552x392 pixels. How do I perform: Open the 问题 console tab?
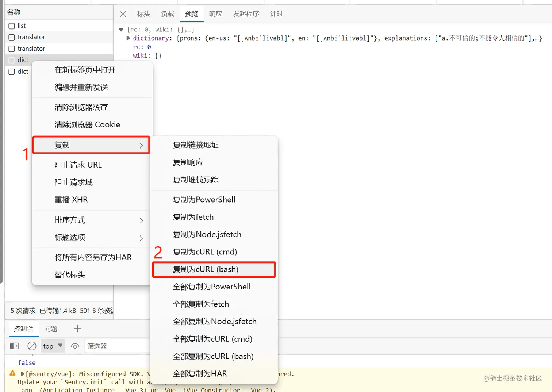point(51,328)
